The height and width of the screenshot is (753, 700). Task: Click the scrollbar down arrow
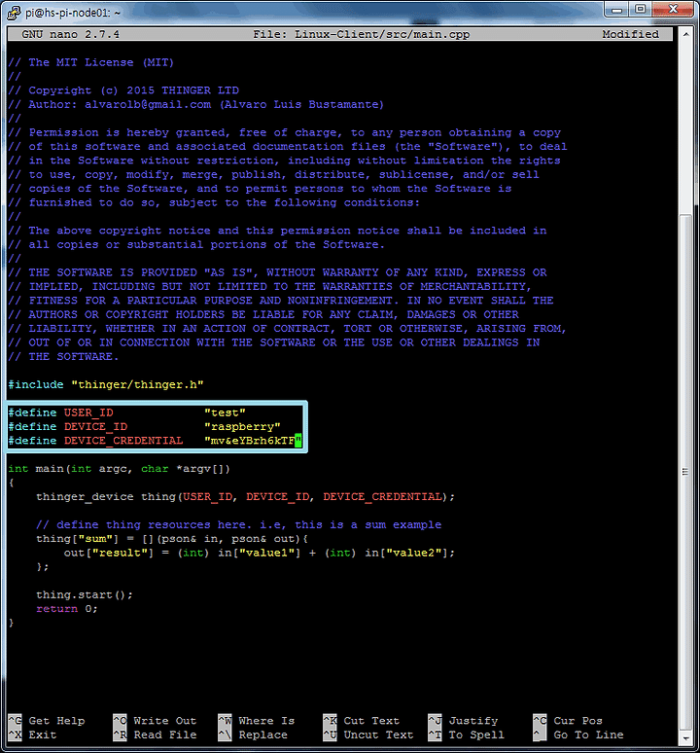pyautogui.click(x=686, y=738)
